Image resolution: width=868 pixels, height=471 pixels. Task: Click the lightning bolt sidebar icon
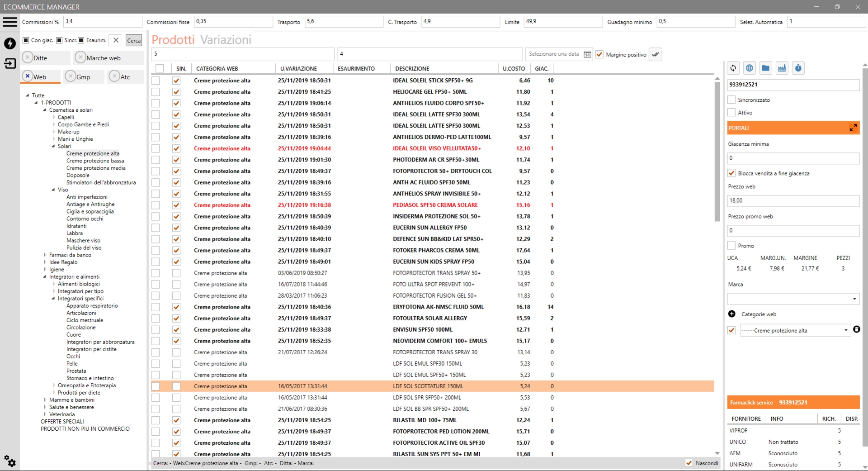(10, 43)
